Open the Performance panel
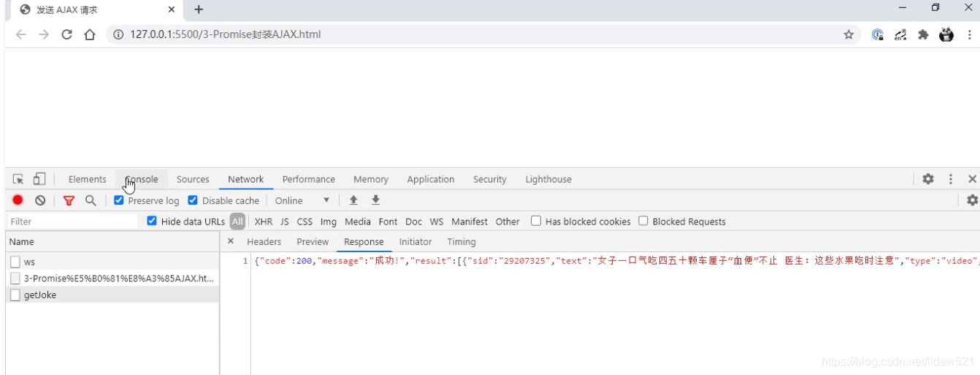This screenshot has width=980, height=375. [309, 179]
